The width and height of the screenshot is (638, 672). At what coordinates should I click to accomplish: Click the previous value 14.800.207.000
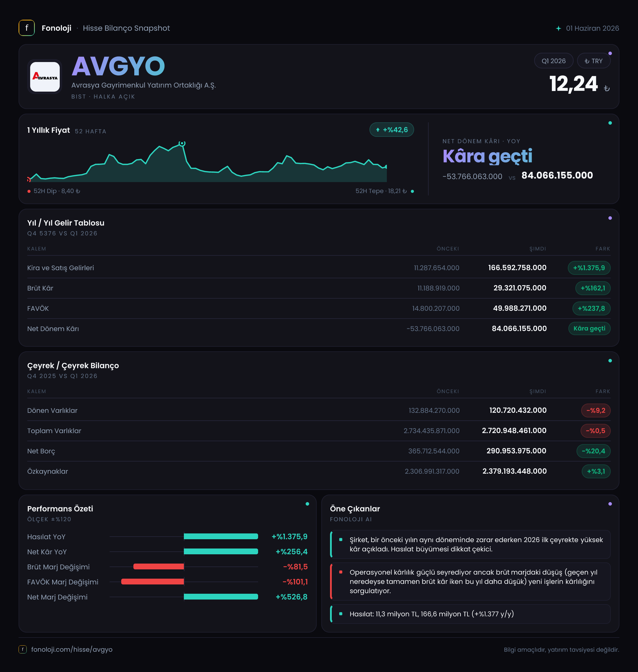click(x=436, y=308)
